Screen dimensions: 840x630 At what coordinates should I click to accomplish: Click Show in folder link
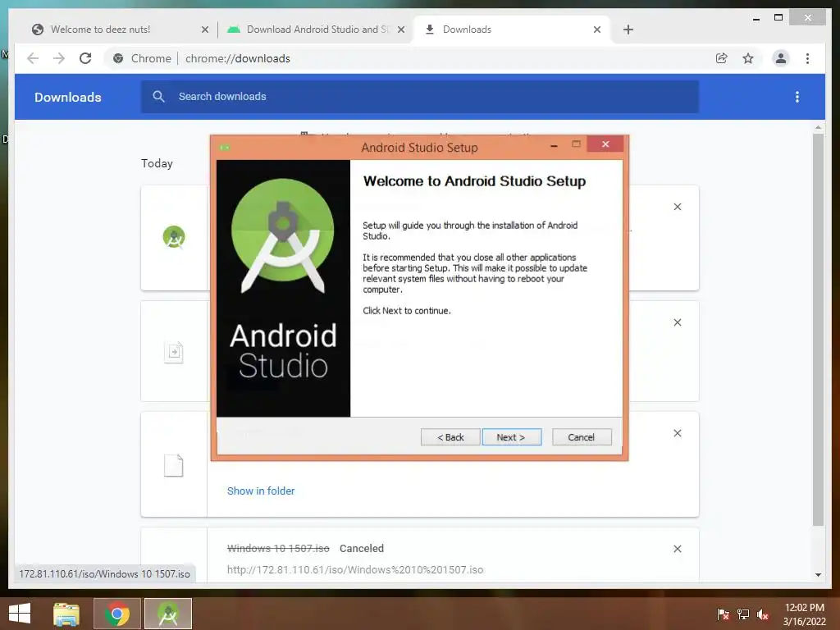click(261, 491)
